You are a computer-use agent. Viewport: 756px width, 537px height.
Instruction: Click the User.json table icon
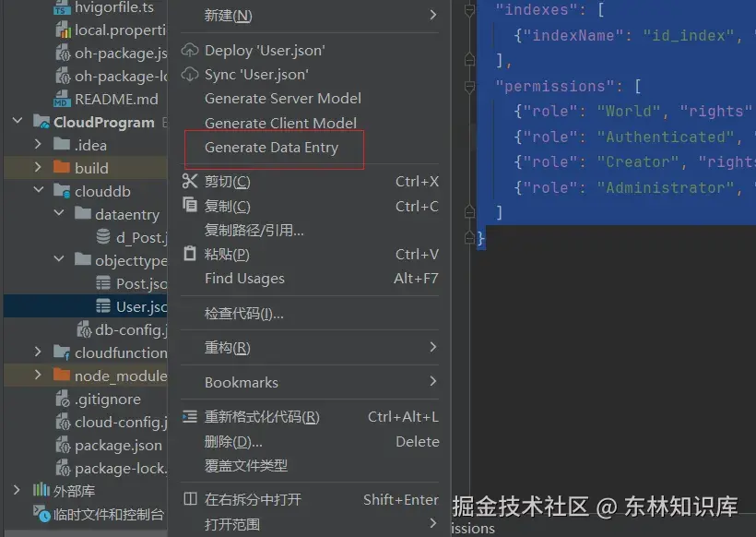point(102,306)
